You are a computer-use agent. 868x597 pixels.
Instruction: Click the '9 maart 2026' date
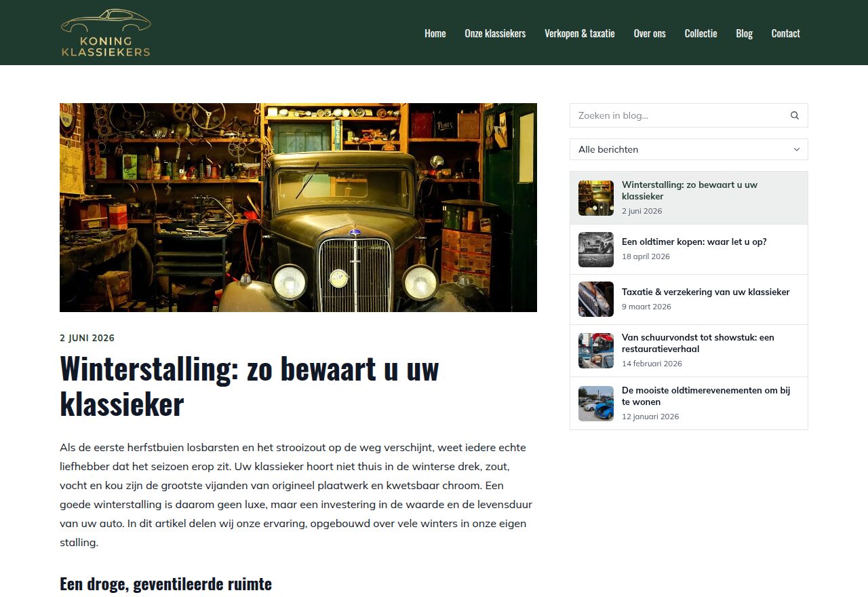coord(646,307)
